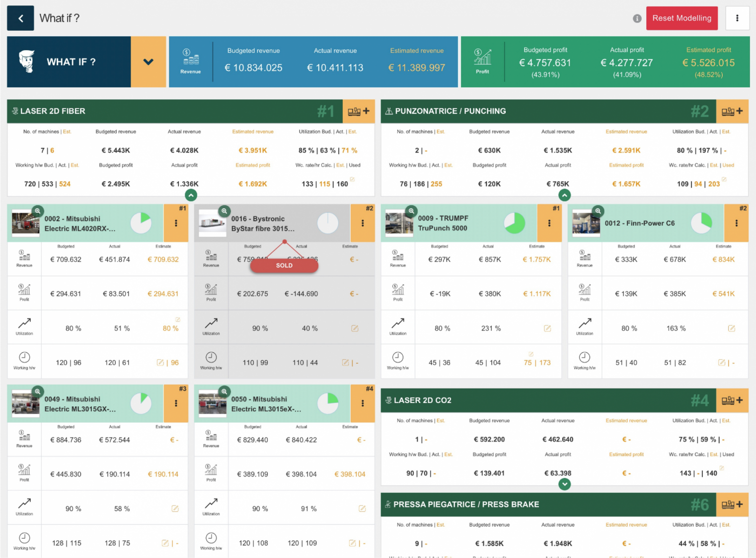Click the back arrow button
The height and width of the screenshot is (558, 756).
click(20, 18)
